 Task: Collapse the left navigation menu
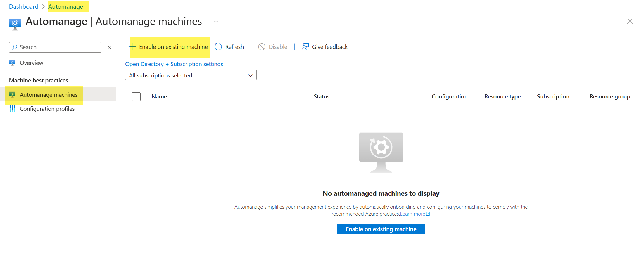[x=109, y=47]
